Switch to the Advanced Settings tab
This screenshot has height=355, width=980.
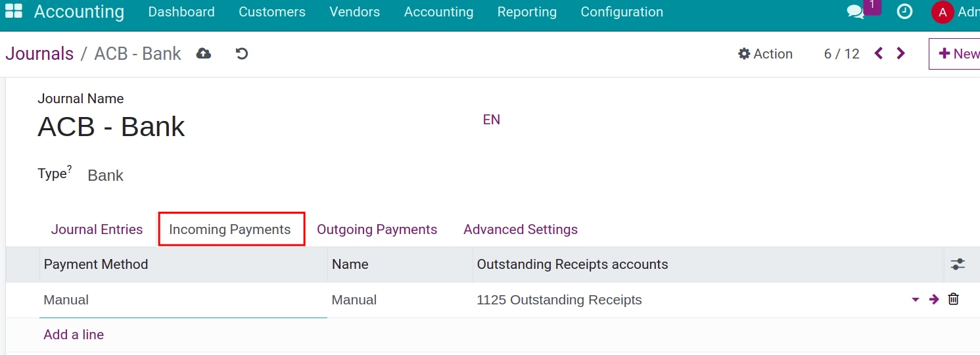click(x=521, y=229)
